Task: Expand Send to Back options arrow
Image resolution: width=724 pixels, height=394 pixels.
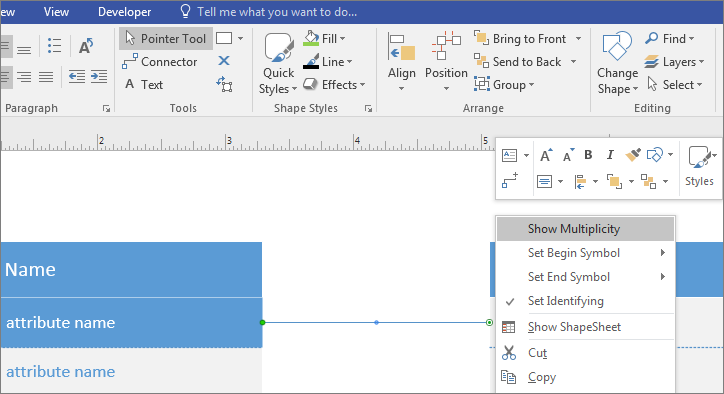Action: [x=573, y=62]
